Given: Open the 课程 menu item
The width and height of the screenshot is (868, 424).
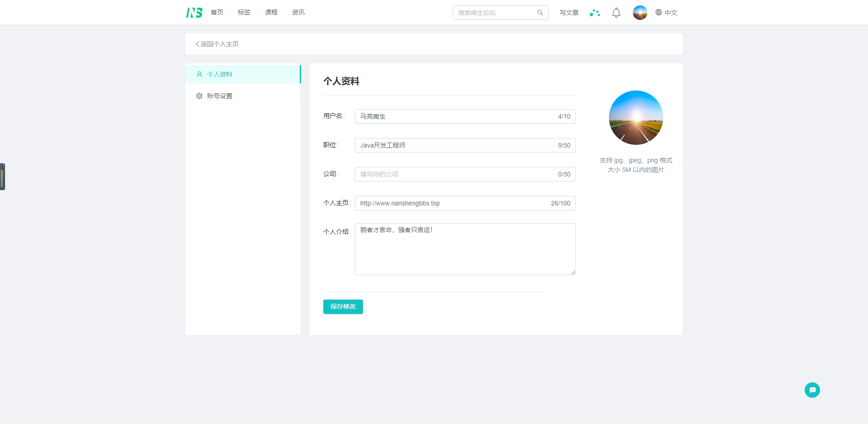Looking at the screenshot, I should click(271, 12).
